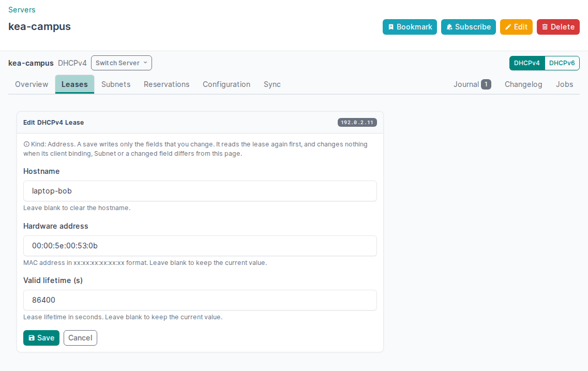Click the Hostname field label

pos(41,171)
